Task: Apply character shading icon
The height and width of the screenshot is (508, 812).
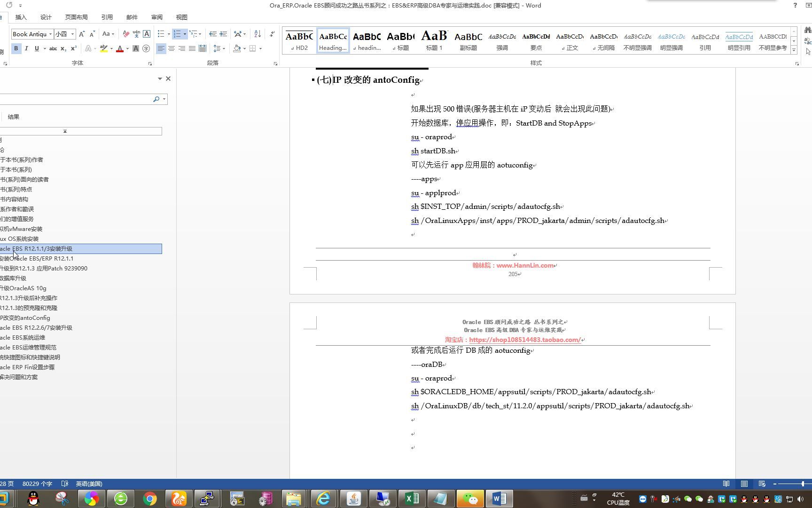Action: coord(136,48)
